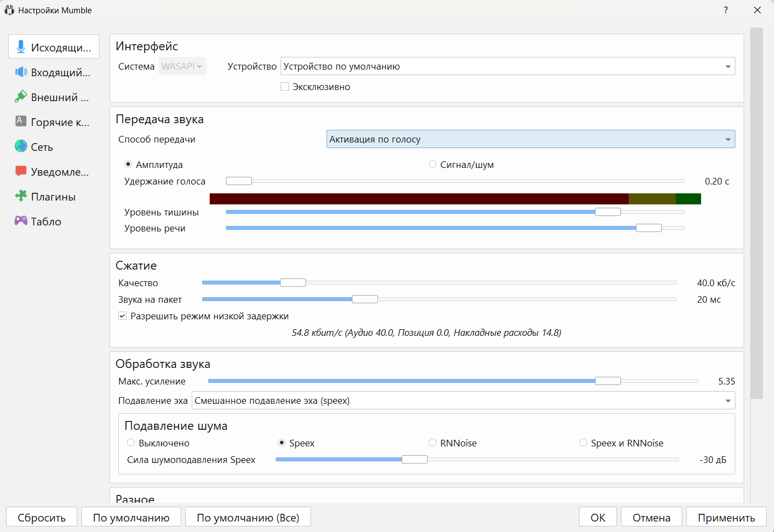Click the Качество slider handle
This screenshot has height=532, width=774.
293,283
